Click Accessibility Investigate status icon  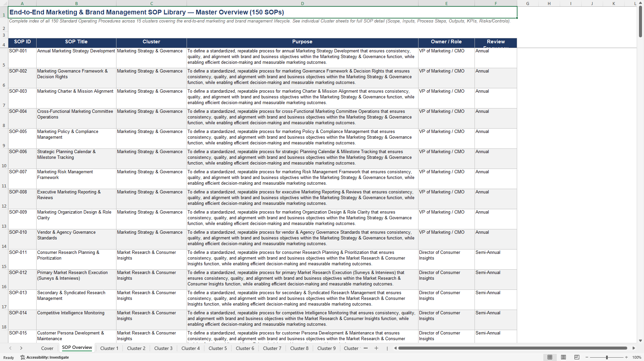pyautogui.click(x=45, y=357)
